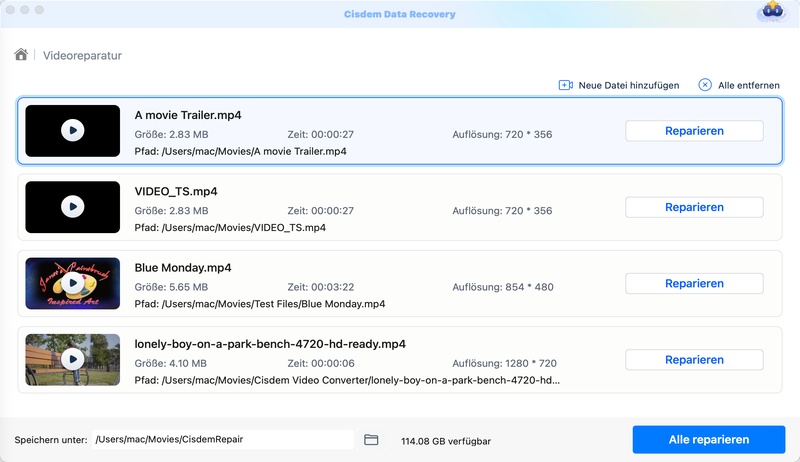Viewport: 800px width, 462px height.
Task: Click Auflösung: 1280 * 720 value
Action: point(504,364)
